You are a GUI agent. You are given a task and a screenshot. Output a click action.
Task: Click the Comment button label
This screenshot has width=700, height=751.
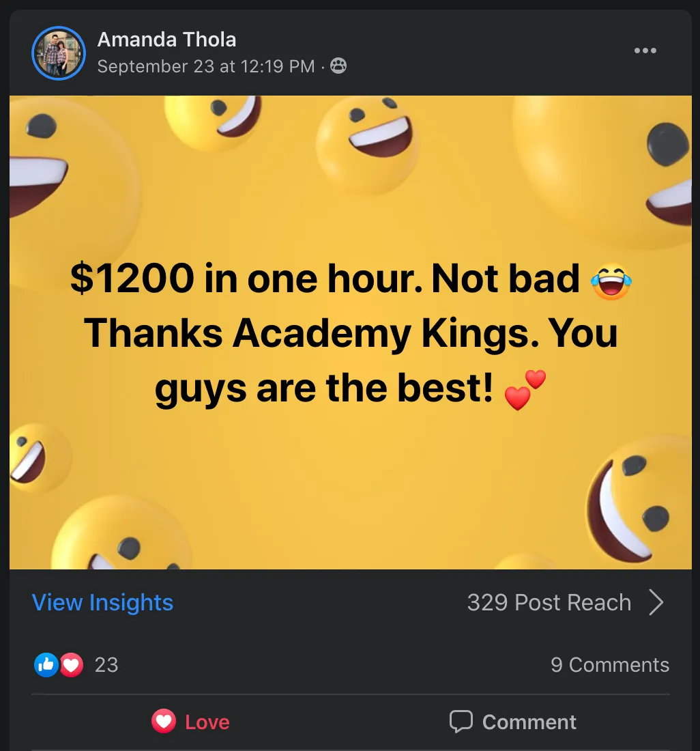[x=529, y=722]
